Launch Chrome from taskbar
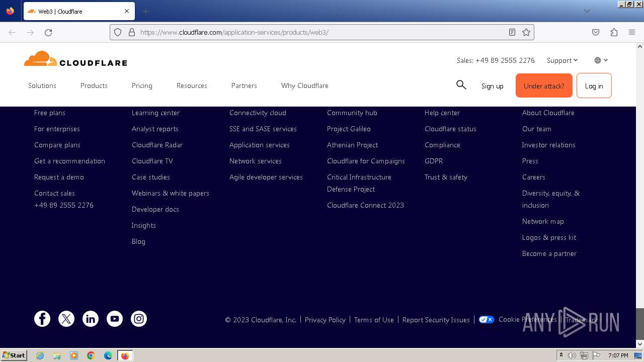Image resolution: width=644 pixels, height=362 pixels. coord(91,355)
